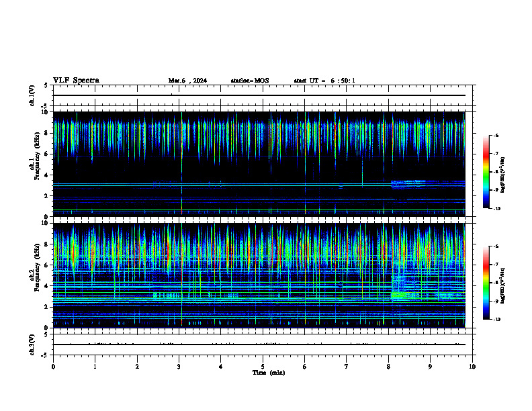Select the ch.1 color bar "log(PSD)" label

pos(503,175)
